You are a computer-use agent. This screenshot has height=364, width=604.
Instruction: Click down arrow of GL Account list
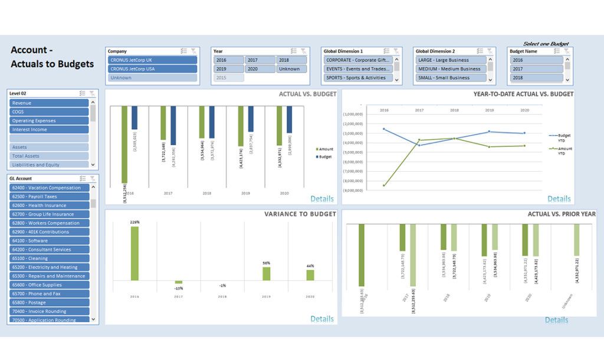[93, 320]
